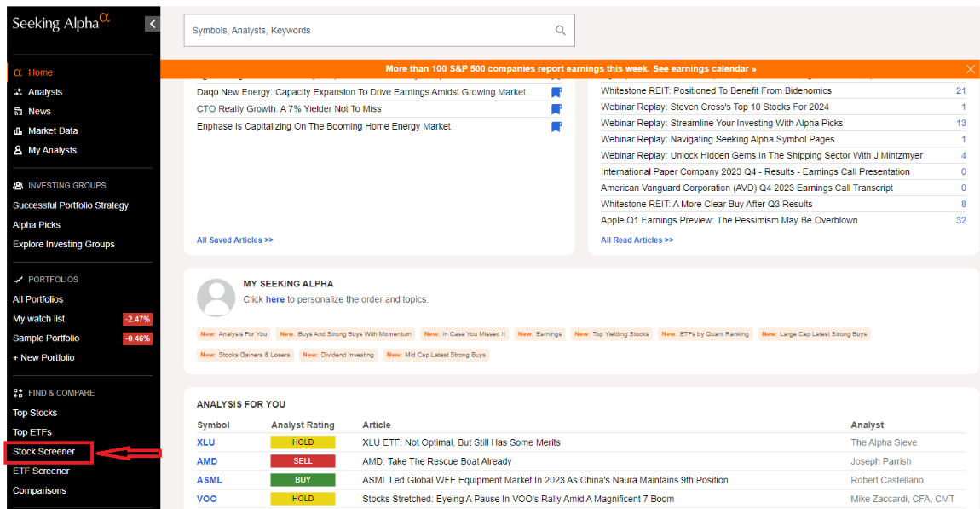The width and height of the screenshot is (980, 509).
Task: Click + New Portfolio in sidebar
Action: point(43,358)
